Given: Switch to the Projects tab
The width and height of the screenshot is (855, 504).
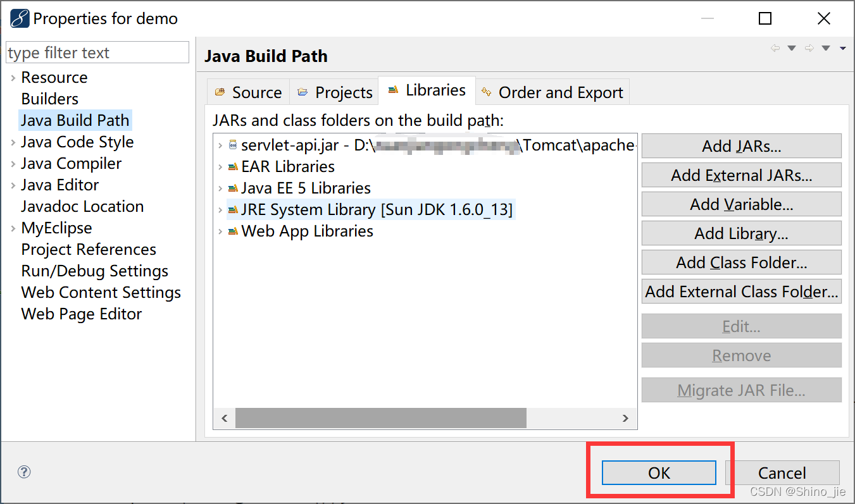Looking at the screenshot, I should pos(334,92).
